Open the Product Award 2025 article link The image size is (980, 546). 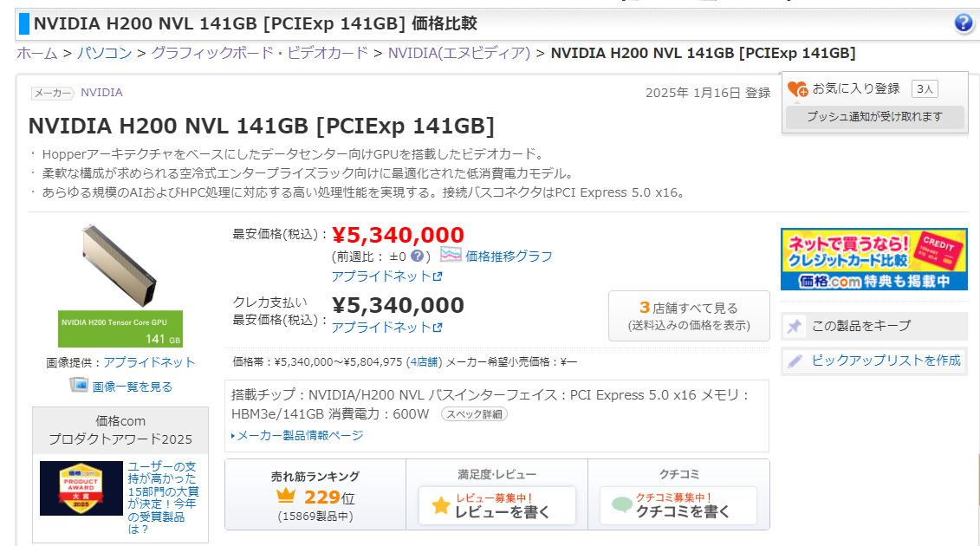click(162, 498)
